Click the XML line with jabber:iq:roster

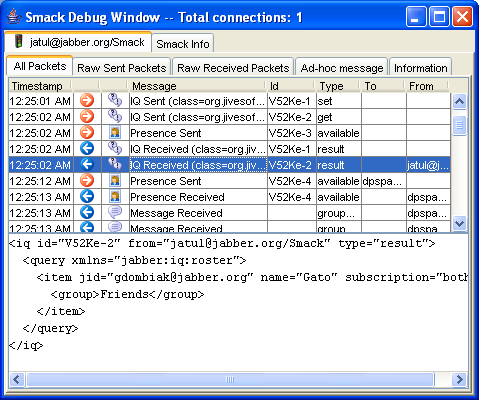(134, 260)
